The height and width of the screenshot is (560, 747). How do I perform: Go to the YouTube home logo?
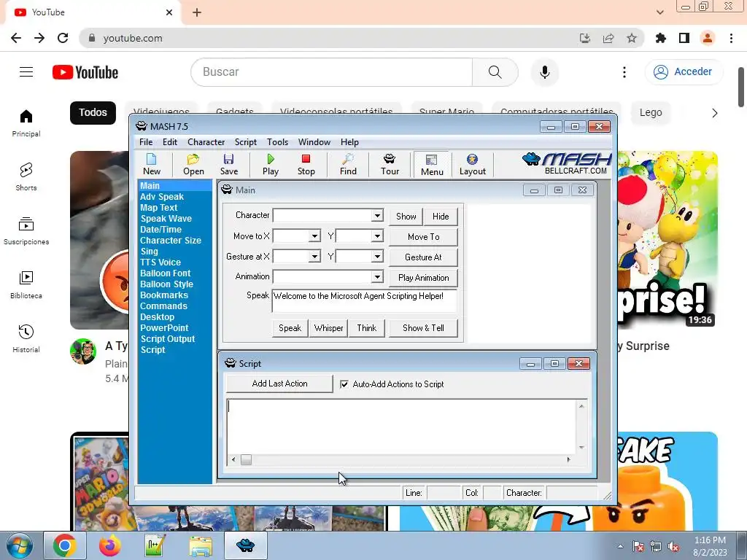tap(85, 72)
